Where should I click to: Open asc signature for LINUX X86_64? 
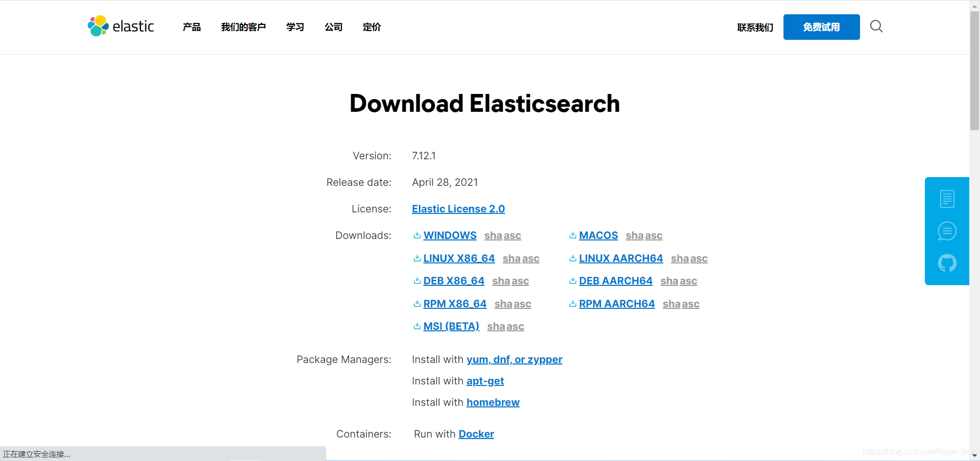[531, 258]
